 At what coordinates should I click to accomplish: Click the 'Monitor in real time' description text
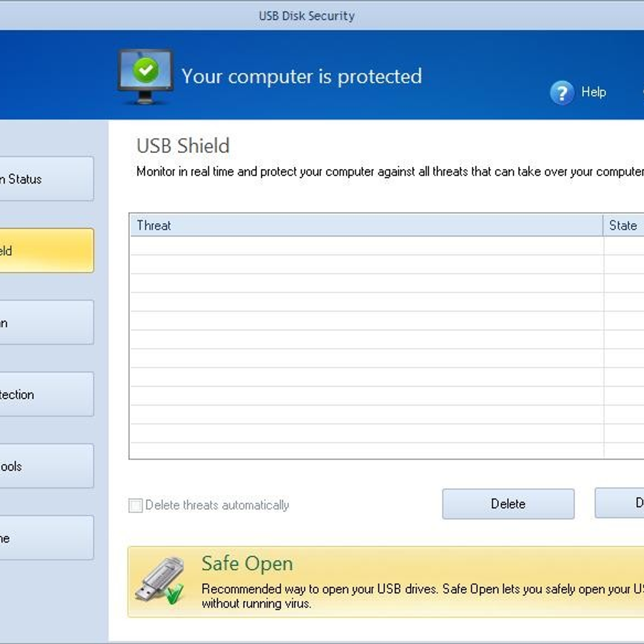point(390,172)
